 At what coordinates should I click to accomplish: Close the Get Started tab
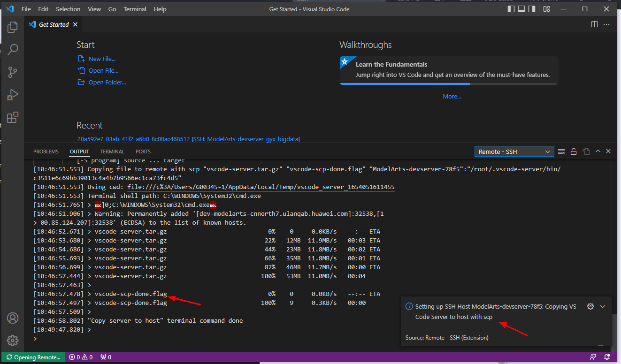pyautogui.click(x=76, y=24)
